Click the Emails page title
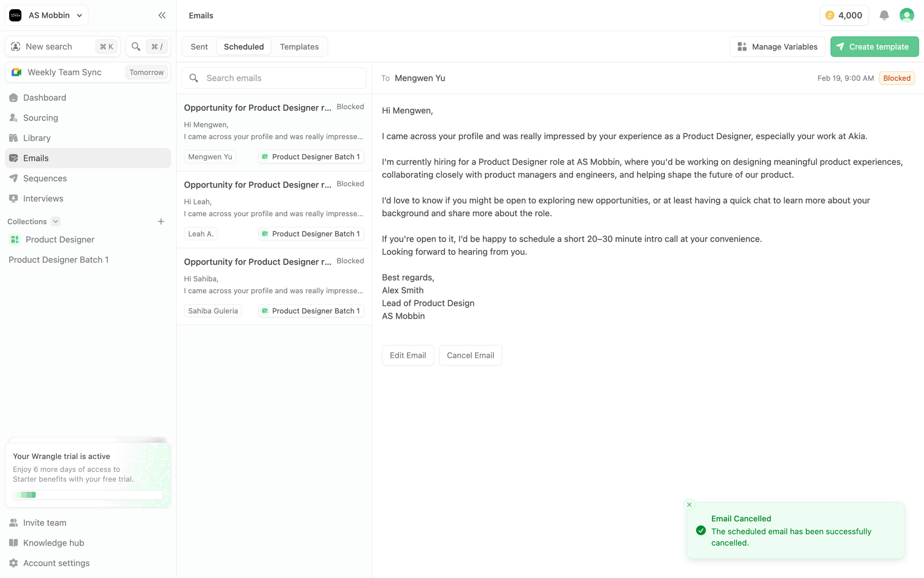This screenshot has width=924, height=578. point(201,15)
